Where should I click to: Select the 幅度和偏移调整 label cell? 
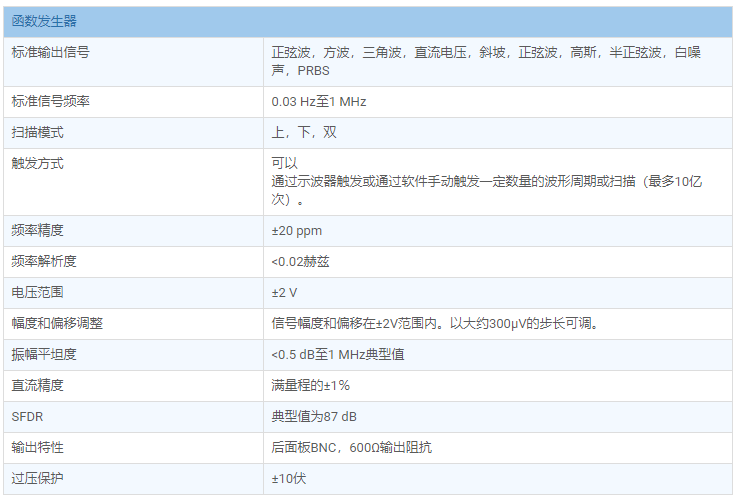coord(57,324)
